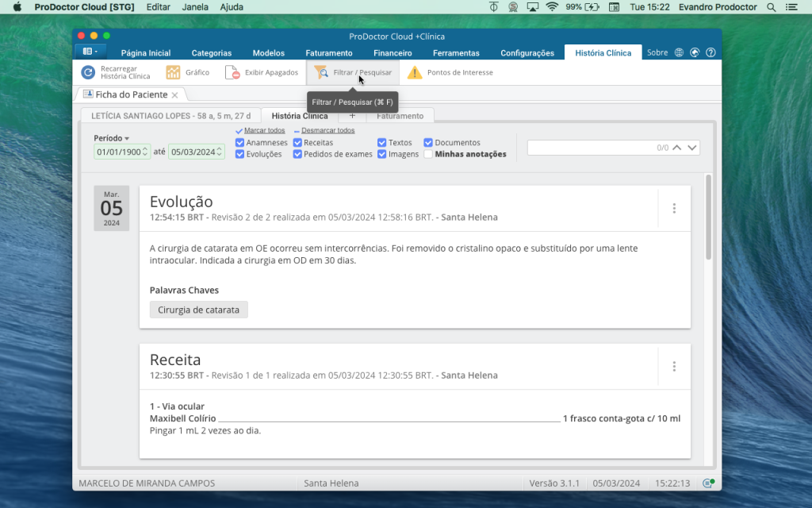812x508 pixels.
Task: Expand the Período dropdown
Action: (x=111, y=138)
